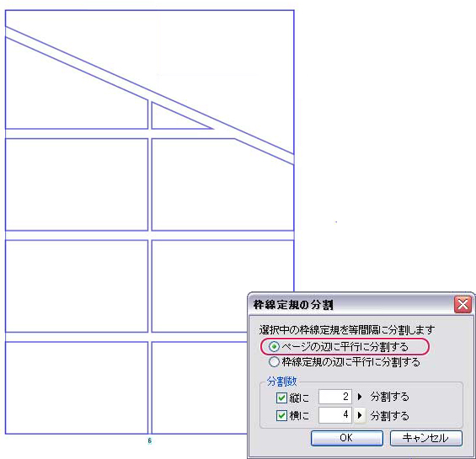Expand the arrow next to the 横に value

360,414
